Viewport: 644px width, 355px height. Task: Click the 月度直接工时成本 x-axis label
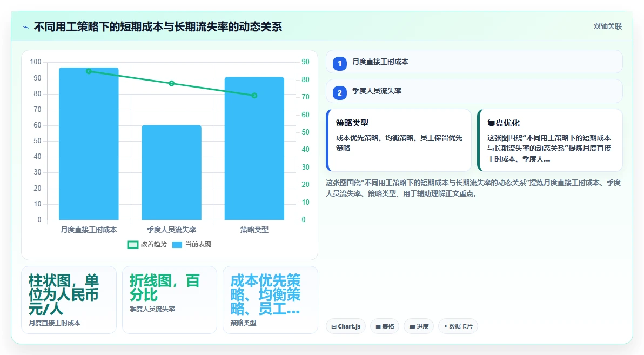click(89, 230)
